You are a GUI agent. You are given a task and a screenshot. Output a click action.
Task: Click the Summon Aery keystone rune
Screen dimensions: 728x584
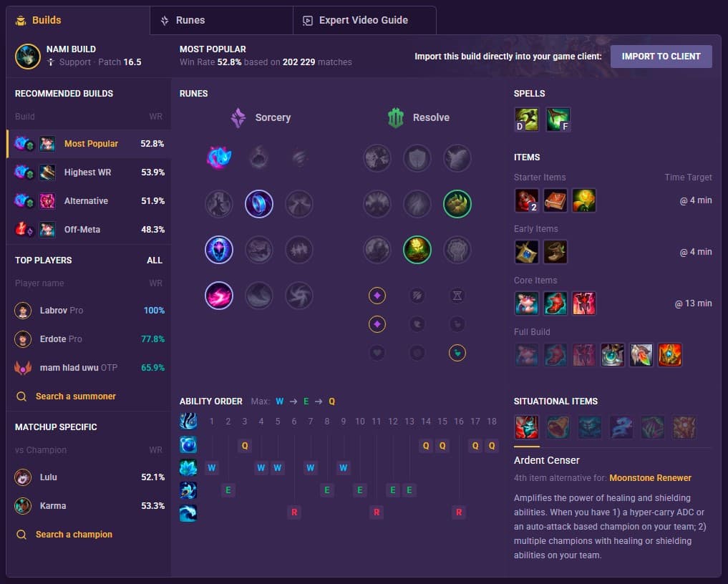click(x=218, y=158)
